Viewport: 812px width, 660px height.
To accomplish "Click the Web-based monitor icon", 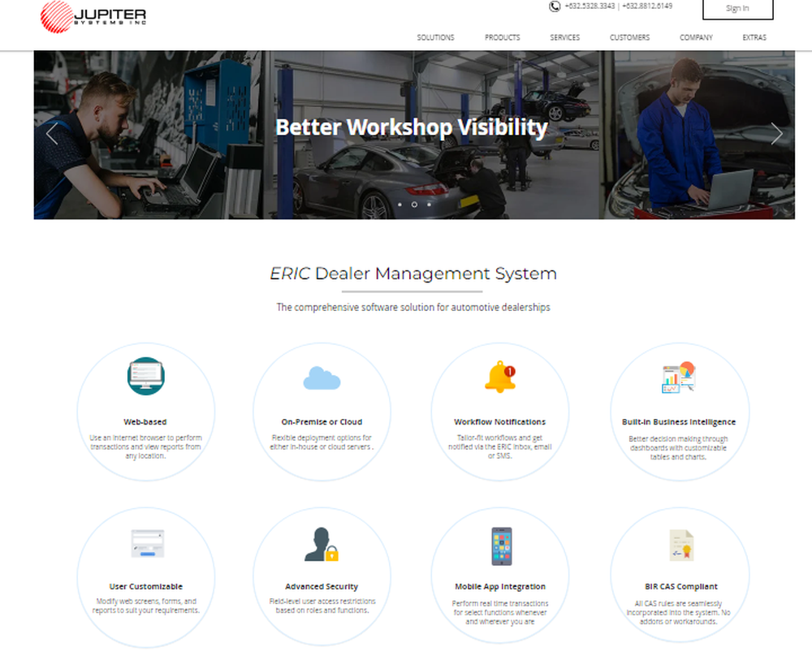I will point(146,377).
